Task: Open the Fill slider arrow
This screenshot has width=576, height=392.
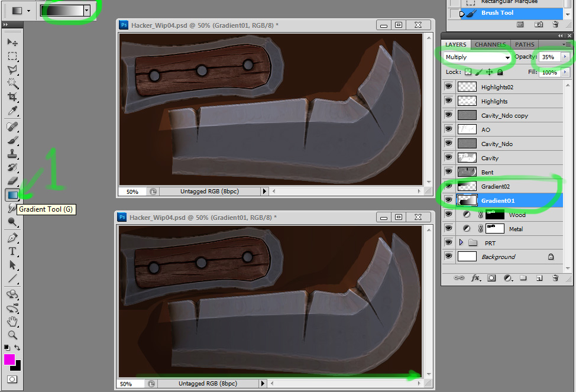Action: [565, 72]
